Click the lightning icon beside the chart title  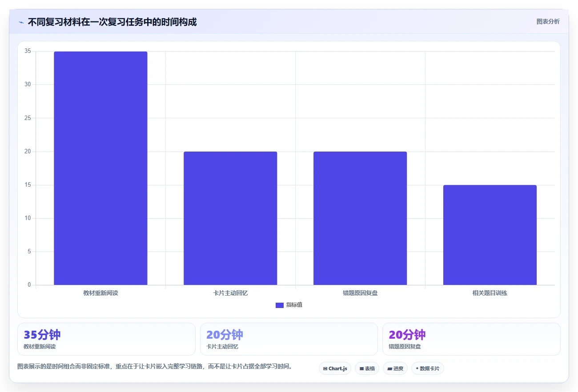coord(21,22)
